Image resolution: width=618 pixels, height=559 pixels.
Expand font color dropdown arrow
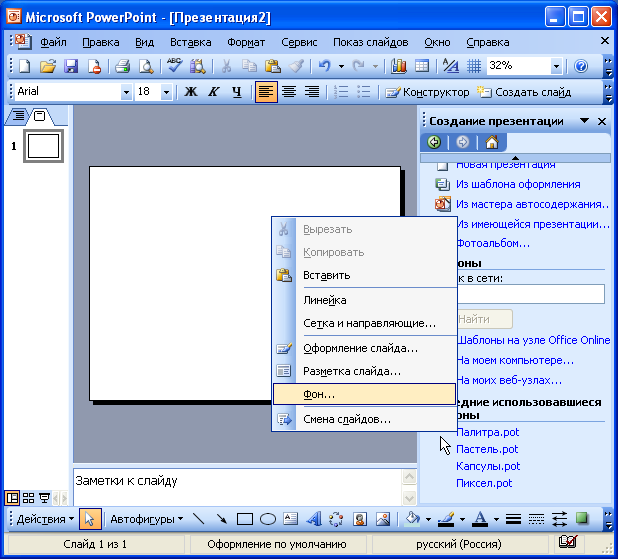point(496,519)
